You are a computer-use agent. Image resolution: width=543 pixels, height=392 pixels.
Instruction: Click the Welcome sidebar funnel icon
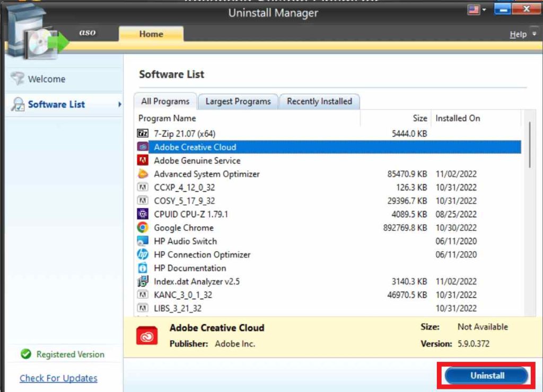(17, 78)
